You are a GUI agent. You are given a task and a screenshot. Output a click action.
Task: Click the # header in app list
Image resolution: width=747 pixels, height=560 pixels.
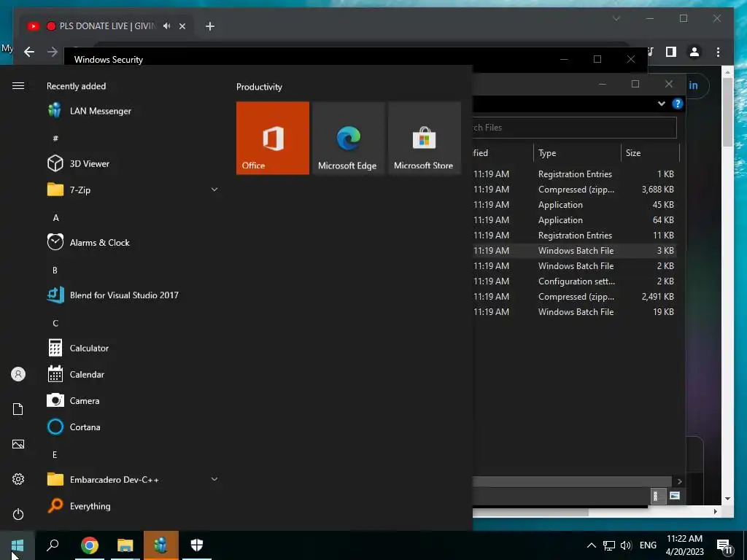coord(55,139)
